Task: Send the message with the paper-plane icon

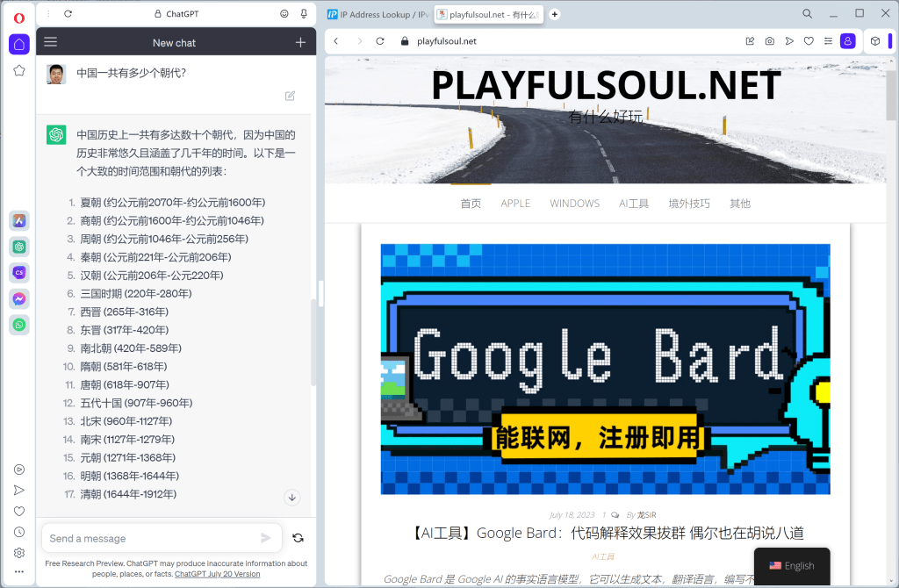Action: [265, 538]
